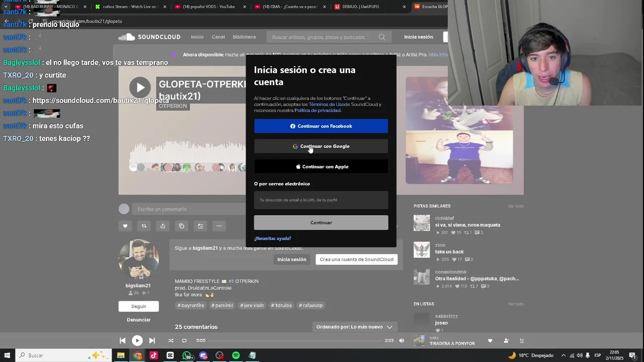The image size is (644, 362).
Task: Open browser tab search dropdown arrow
Action: pyautogui.click(x=6, y=7)
